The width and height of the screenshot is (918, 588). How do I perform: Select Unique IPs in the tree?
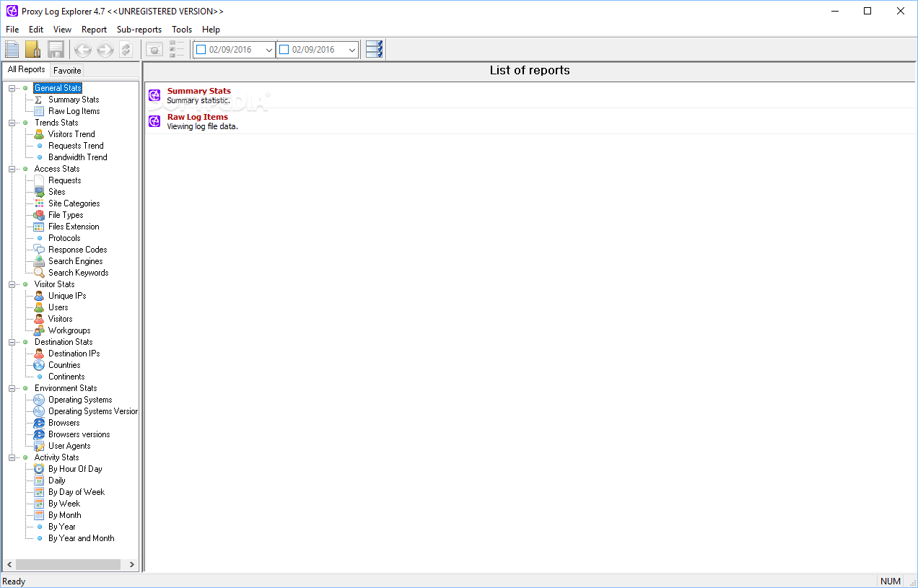point(67,296)
